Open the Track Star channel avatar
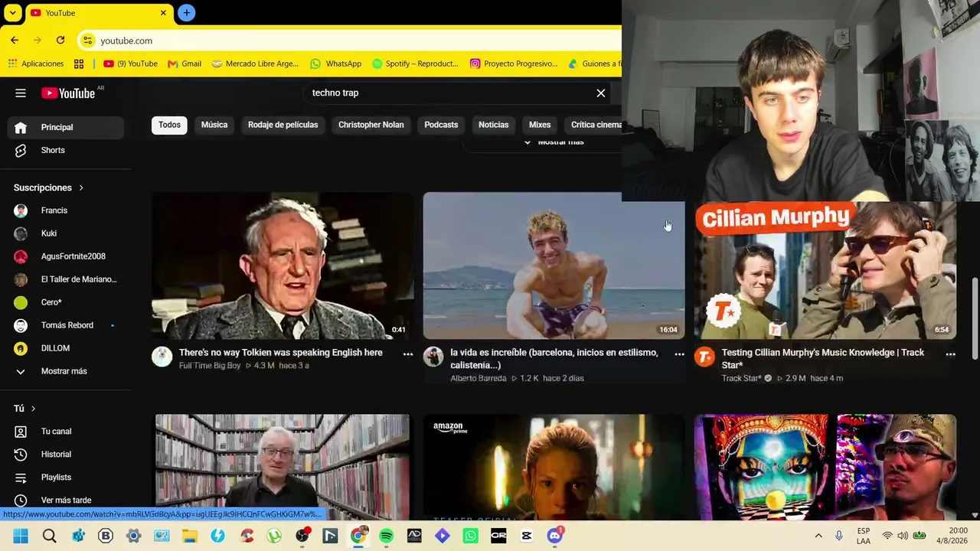Screen dimensions: 980x551 click(704, 357)
